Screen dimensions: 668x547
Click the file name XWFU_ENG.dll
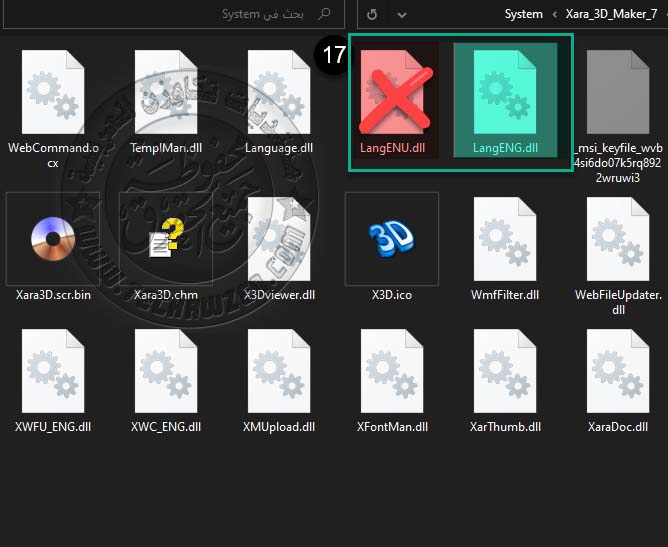click(53, 427)
